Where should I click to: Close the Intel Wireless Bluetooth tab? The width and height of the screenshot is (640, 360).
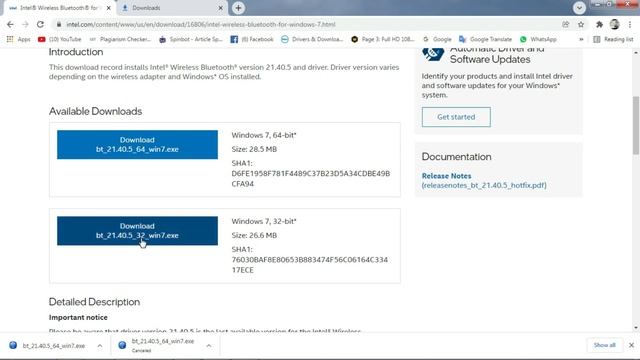pyautogui.click(x=109, y=8)
